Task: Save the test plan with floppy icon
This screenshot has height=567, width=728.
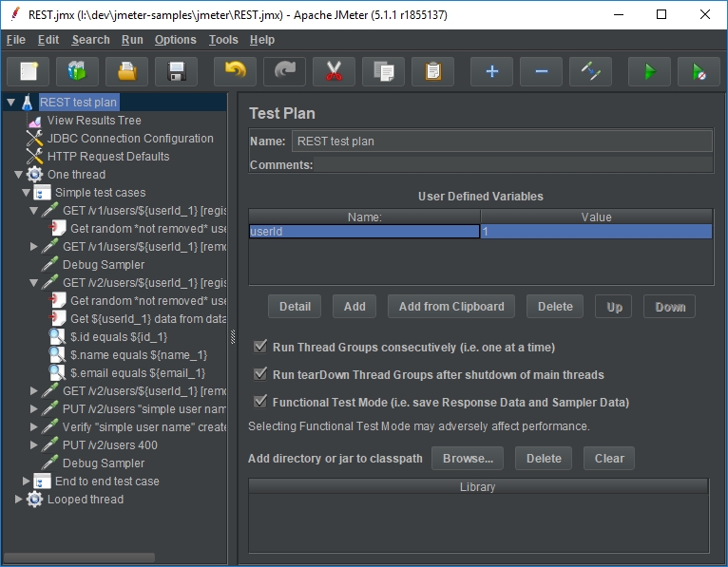Action: coord(177,72)
